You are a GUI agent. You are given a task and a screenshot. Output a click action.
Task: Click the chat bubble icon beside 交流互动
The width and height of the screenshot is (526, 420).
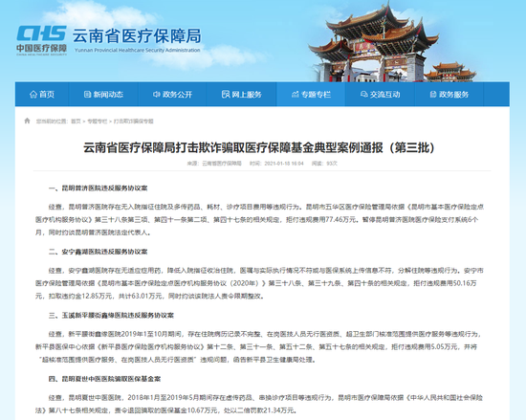[x=364, y=95]
